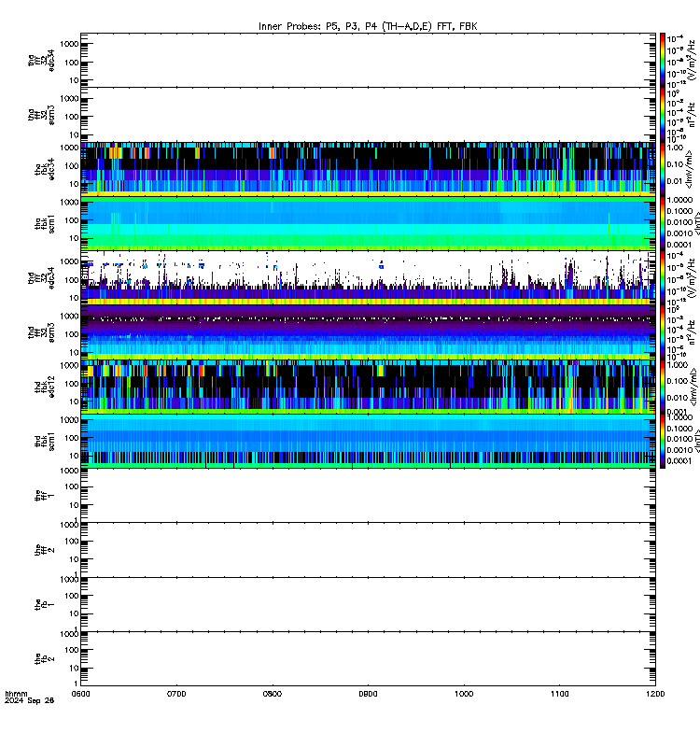700x747 pixels.
Task: Click the color bar beside tha fbk scm1 panel
Action: click(x=663, y=223)
